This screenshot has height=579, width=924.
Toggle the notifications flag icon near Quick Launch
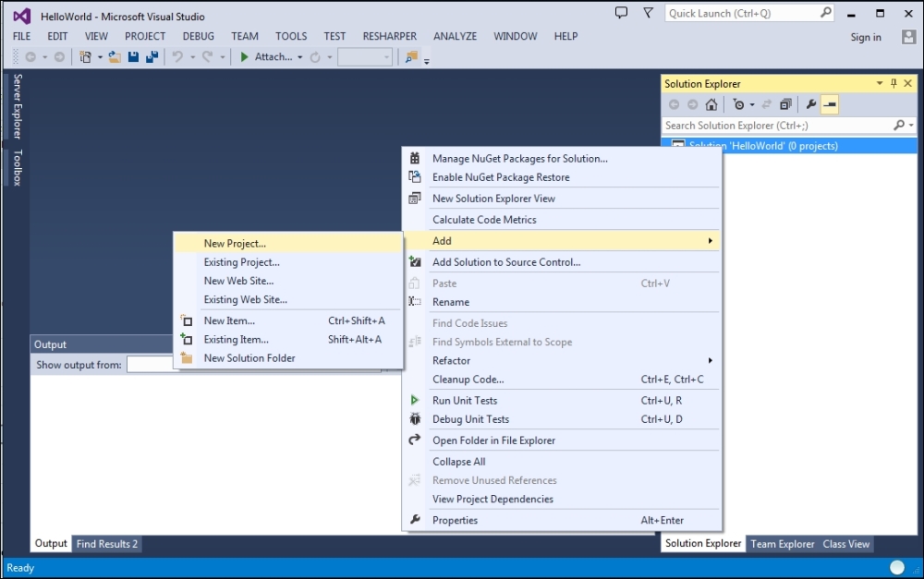[x=647, y=11]
